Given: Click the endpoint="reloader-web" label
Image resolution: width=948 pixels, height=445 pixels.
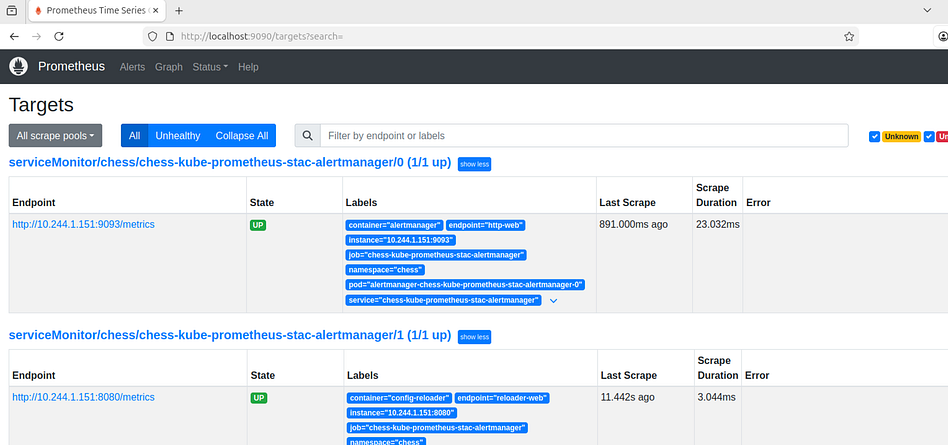Looking at the screenshot, I should (502, 398).
